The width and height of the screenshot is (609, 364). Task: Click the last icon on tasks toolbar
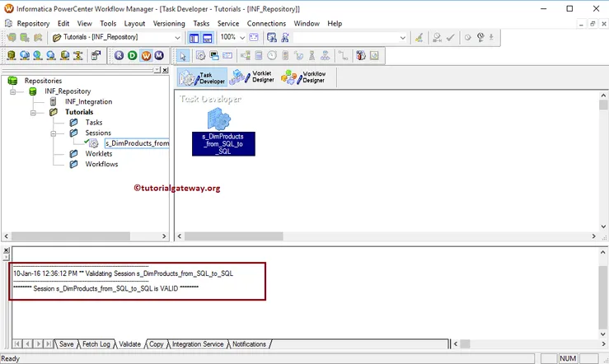pyautogui.click(x=374, y=55)
